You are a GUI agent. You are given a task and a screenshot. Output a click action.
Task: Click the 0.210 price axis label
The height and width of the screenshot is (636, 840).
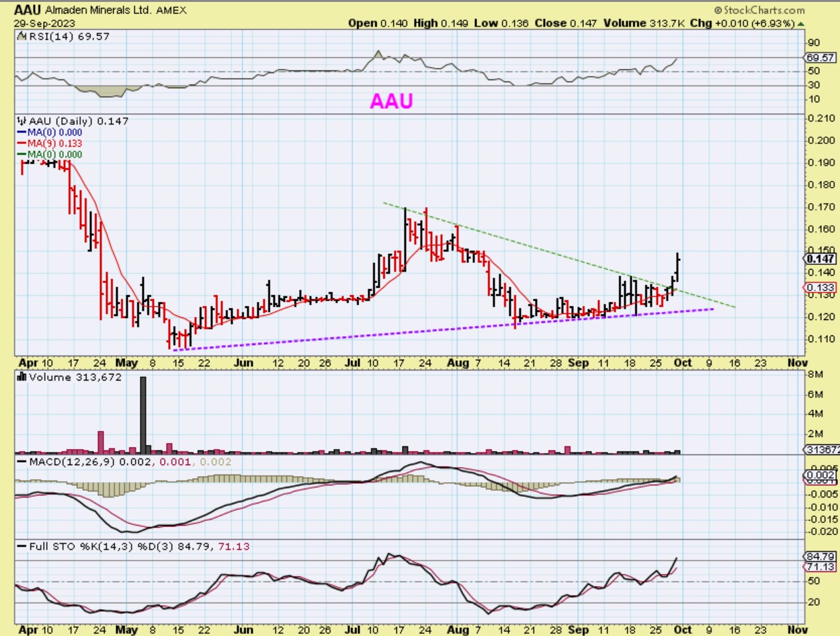click(x=820, y=118)
